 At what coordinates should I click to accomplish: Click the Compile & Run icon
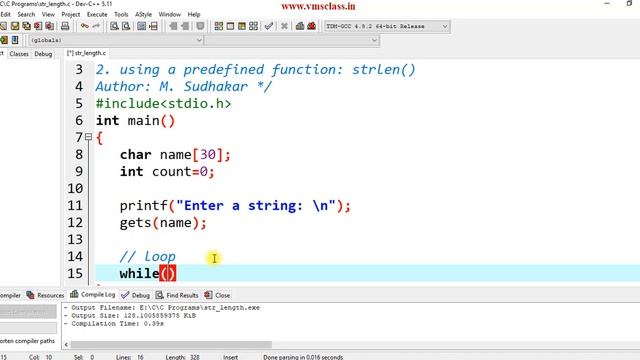242,26
